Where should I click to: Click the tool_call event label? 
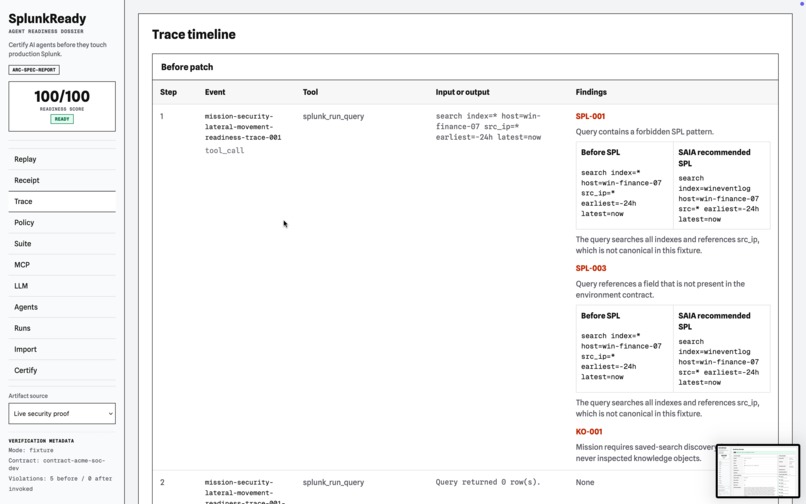pyautogui.click(x=224, y=151)
